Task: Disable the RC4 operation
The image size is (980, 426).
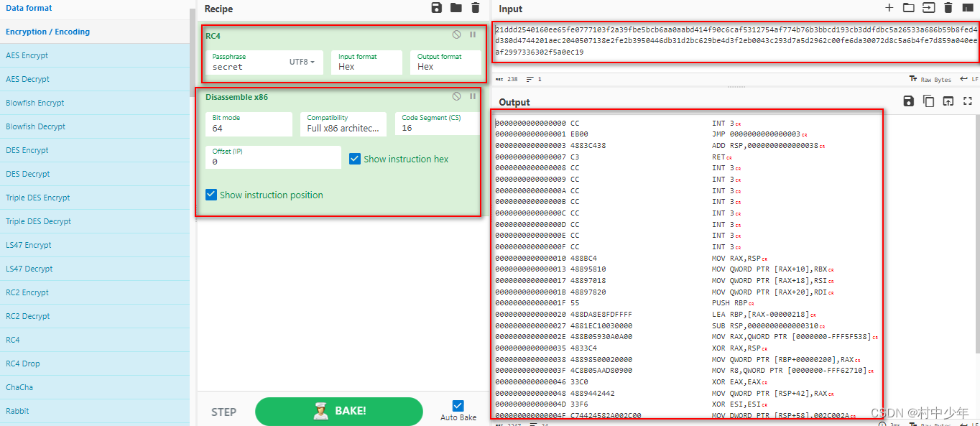Action: coord(456,34)
